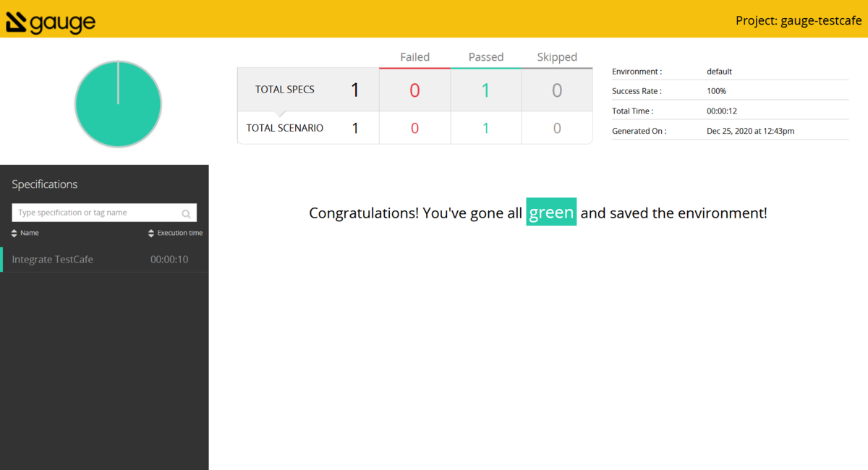Viewport: 868px width, 470px height.
Task: Click the Environment value 'default'
Action: (x=719, y=72)
